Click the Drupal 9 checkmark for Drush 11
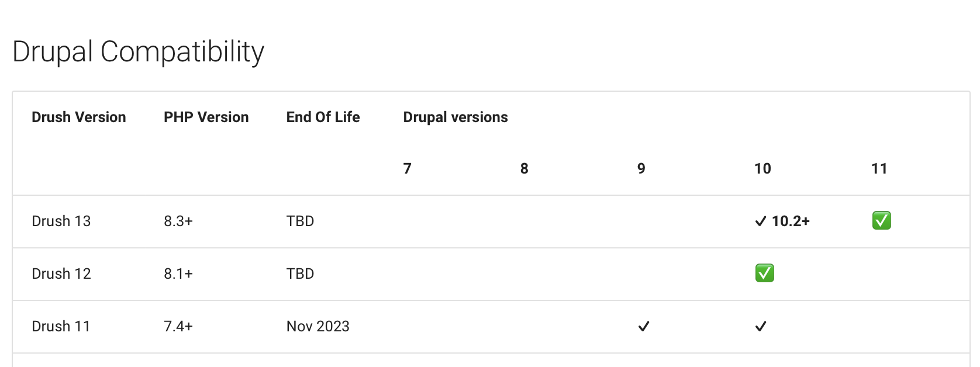The height and width of the screenshot is (367, 980). (644, 326)
